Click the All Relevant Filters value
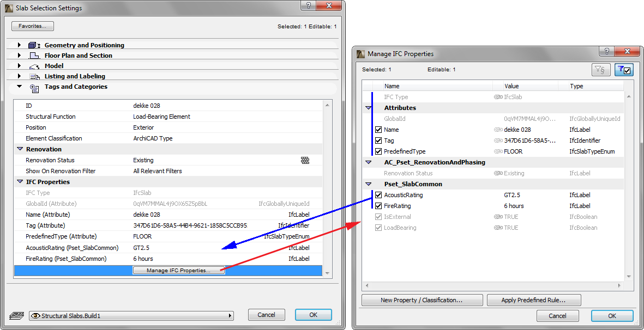Image resolution: width=644 pixels, height=330 pixels. coord(158,171)
